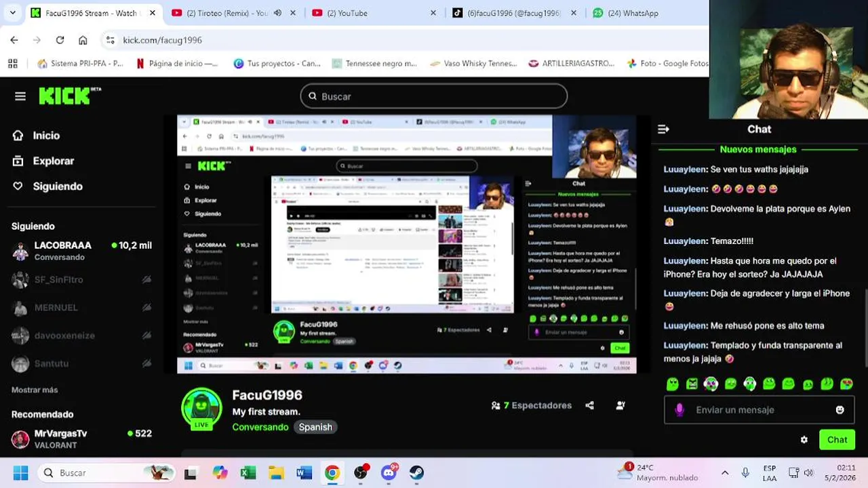The height and width of the screenshot is (488, 868).
Task: Open Tus proyectos - Canva bookmark
Action: [x=277, y=64]
